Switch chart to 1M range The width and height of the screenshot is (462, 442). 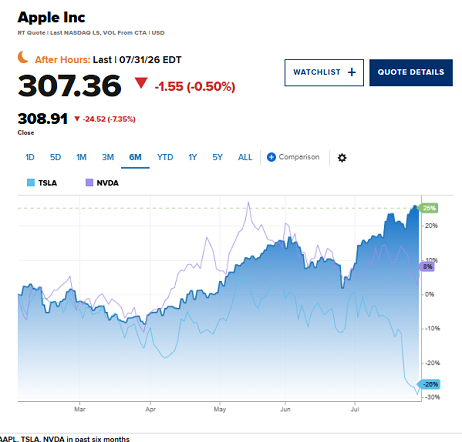tap(81, 157)
